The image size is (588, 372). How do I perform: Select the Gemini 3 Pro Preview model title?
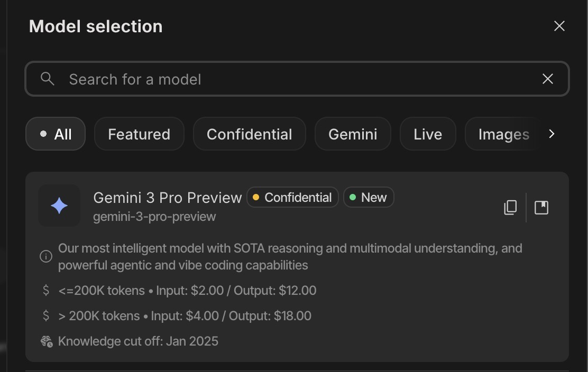click(x=167, y=198)
